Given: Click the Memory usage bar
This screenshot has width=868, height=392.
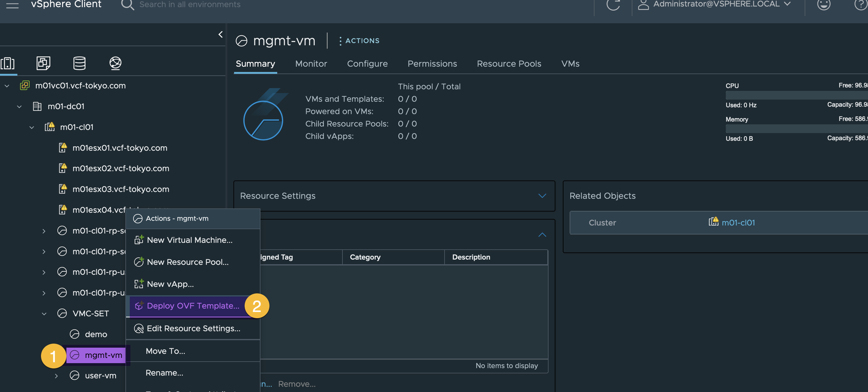Looking at the screenshot, I should [797, 128].
